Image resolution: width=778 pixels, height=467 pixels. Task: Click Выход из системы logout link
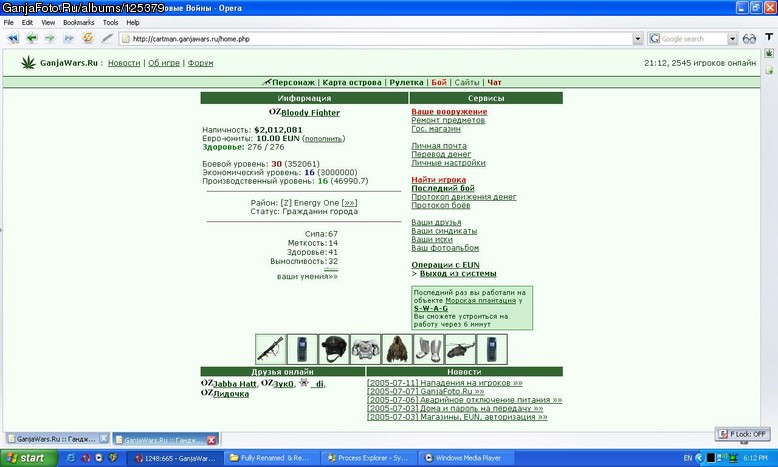pos(458,273)
